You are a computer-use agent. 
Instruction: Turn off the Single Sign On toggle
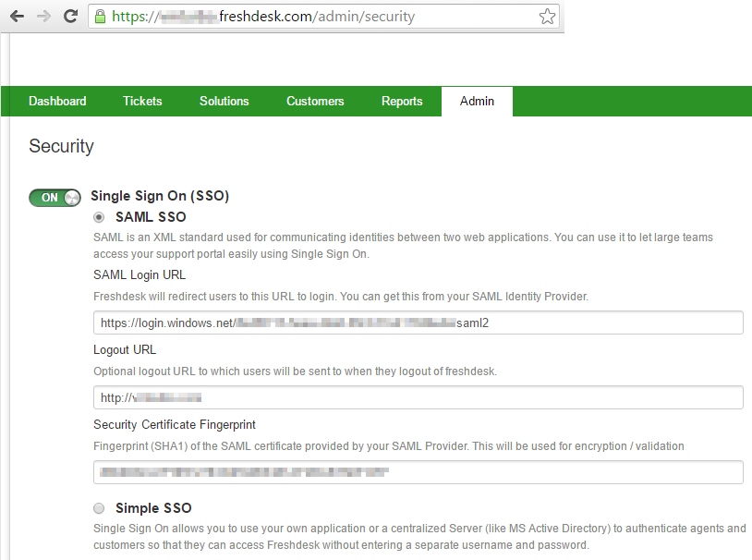[x=55, y=198]
